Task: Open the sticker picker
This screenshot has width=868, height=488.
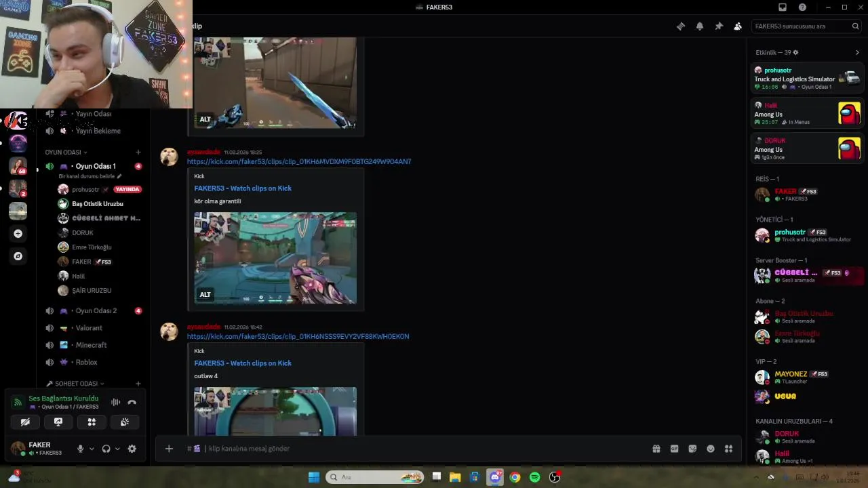Action: tap(692, 449)
